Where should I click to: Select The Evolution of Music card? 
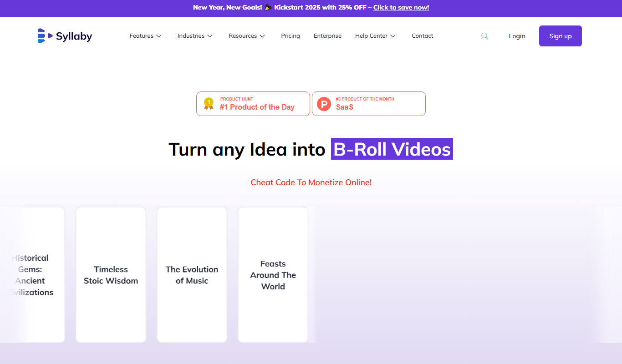pos(192,275)
